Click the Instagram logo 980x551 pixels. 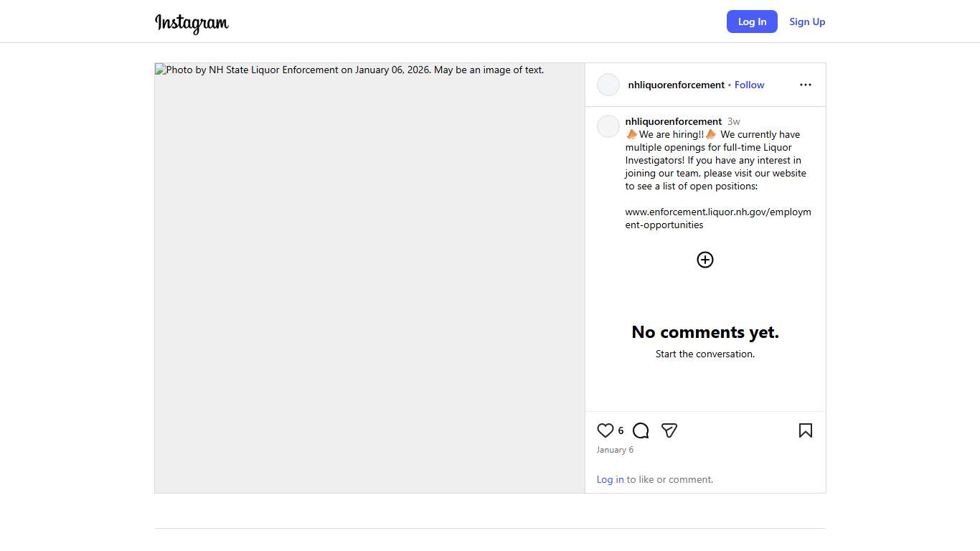click(x=192, y=23)
